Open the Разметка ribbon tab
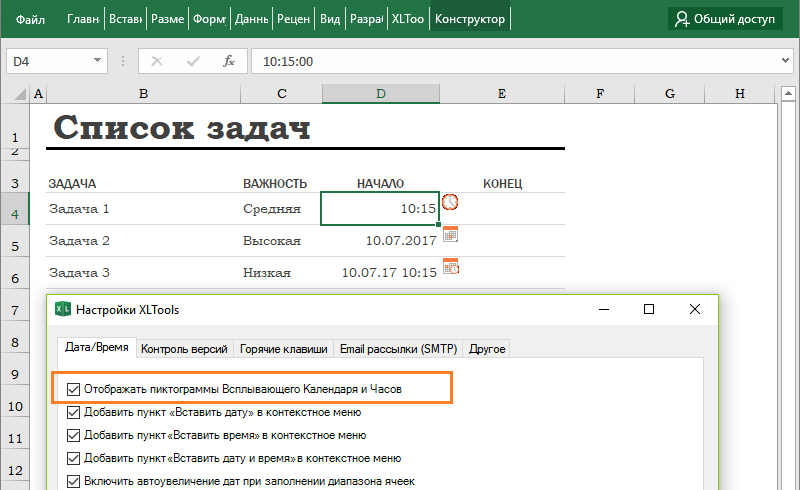The width and height of the screenshot is (800, 490). 167,19
